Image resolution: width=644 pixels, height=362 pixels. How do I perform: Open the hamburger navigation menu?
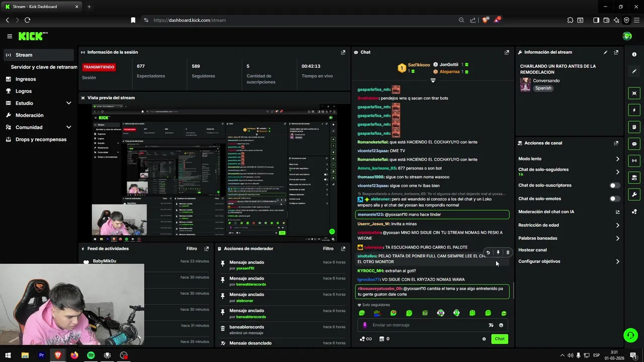coord(10,36)
